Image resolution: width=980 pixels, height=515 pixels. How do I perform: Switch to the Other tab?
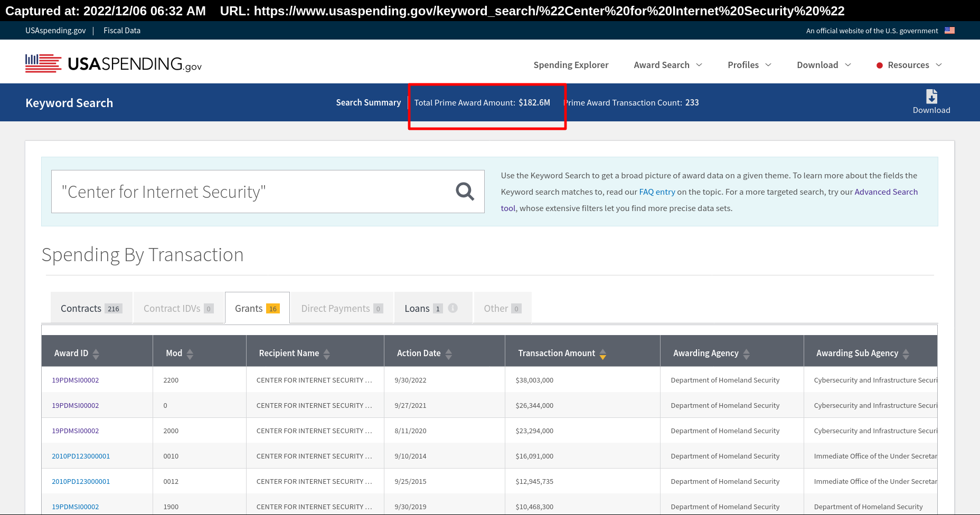click(x=502, y=308)
